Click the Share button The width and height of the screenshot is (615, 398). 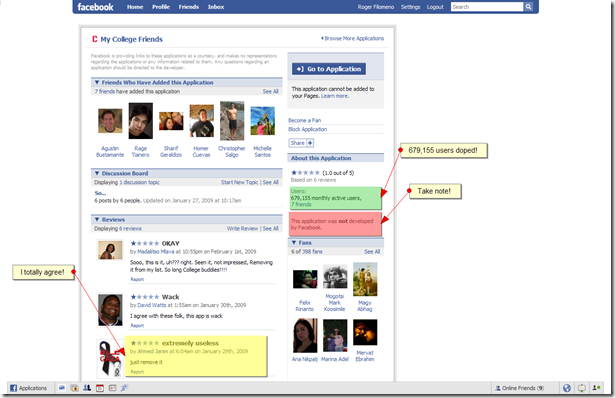[301, 143]
